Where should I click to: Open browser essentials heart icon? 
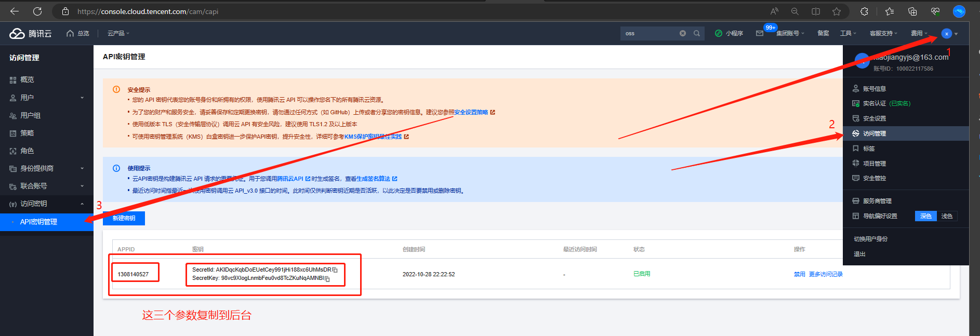tap(935, 11)
